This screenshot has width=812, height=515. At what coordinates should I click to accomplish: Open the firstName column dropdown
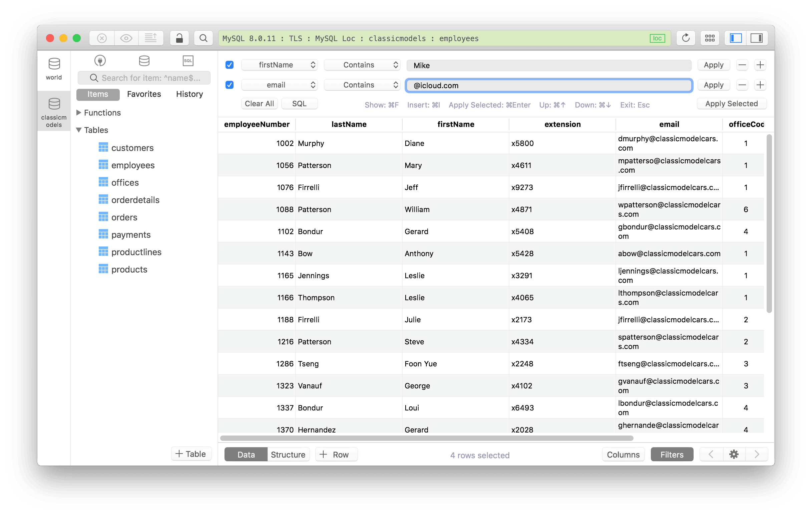[280, 65]
